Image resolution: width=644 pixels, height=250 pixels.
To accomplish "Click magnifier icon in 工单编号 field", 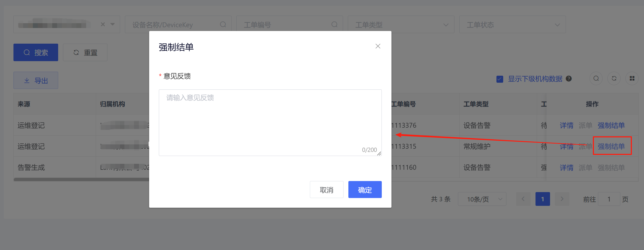I will [334, 25].
